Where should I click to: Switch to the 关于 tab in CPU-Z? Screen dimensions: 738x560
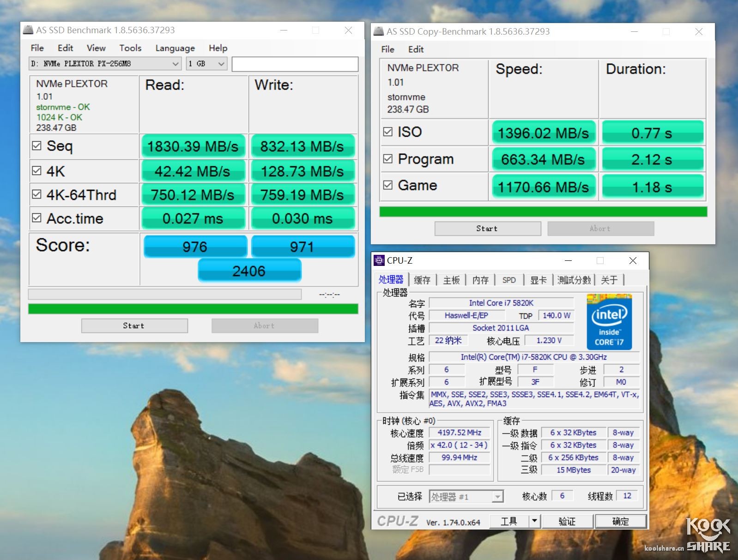pos(609,280)
